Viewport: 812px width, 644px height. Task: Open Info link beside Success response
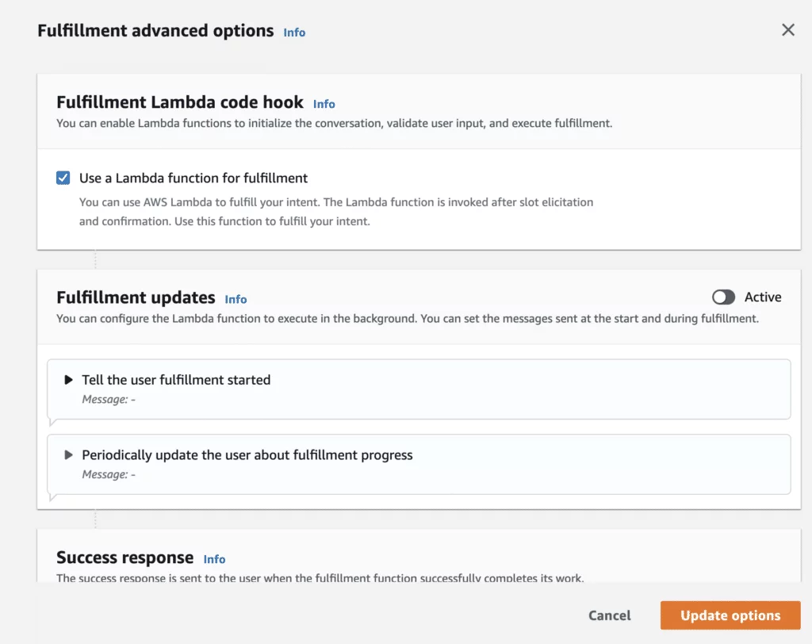[x=214, y=559]
